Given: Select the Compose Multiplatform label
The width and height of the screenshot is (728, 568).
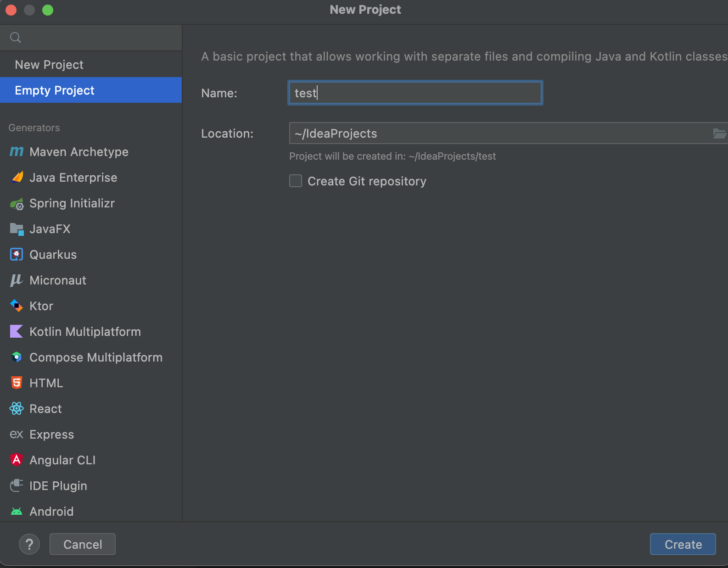Looking at the screenshot, I should click(96, 357).
